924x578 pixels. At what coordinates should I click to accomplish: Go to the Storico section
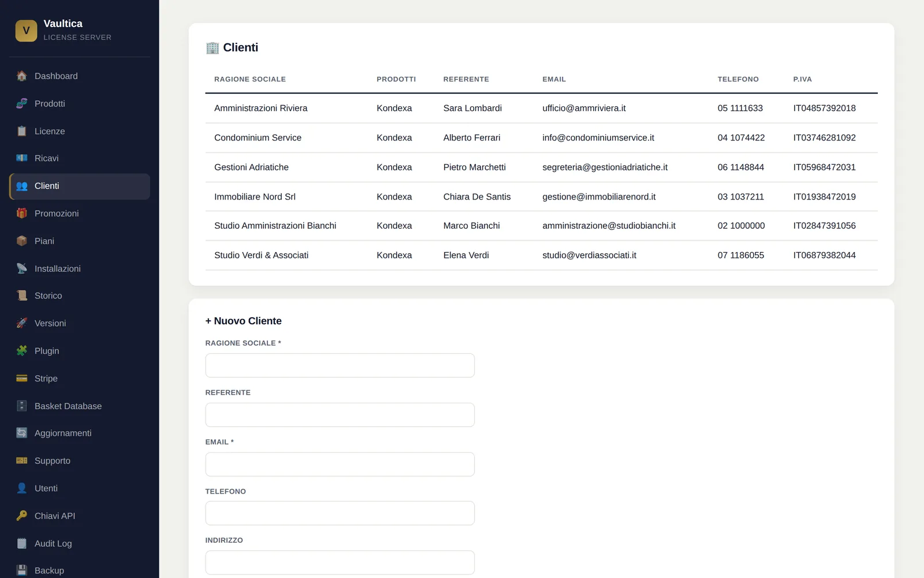coord(80,296)
